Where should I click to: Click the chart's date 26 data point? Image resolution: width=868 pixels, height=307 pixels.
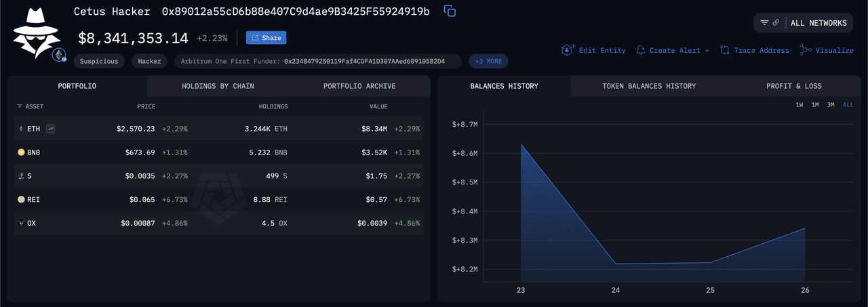click(x=805, y=228)
